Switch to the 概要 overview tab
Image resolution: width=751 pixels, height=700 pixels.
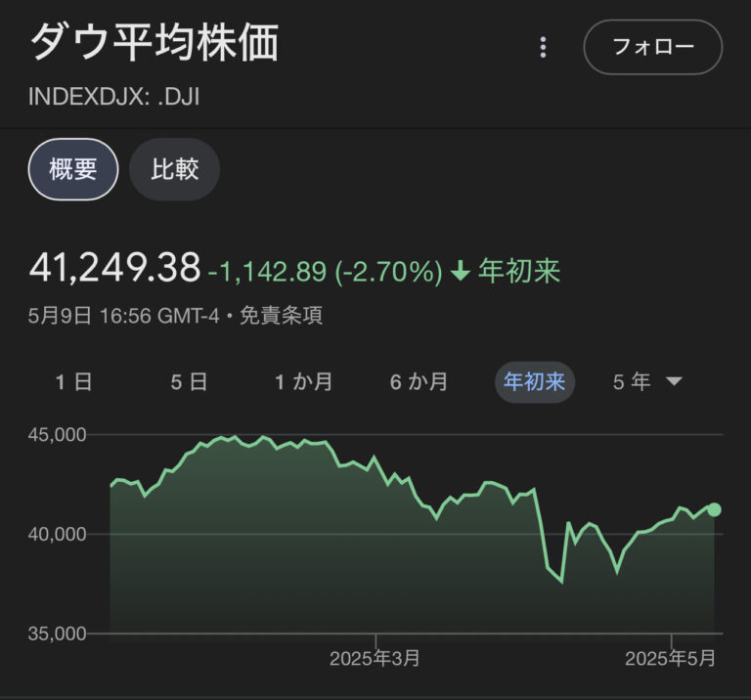(73, 169)
